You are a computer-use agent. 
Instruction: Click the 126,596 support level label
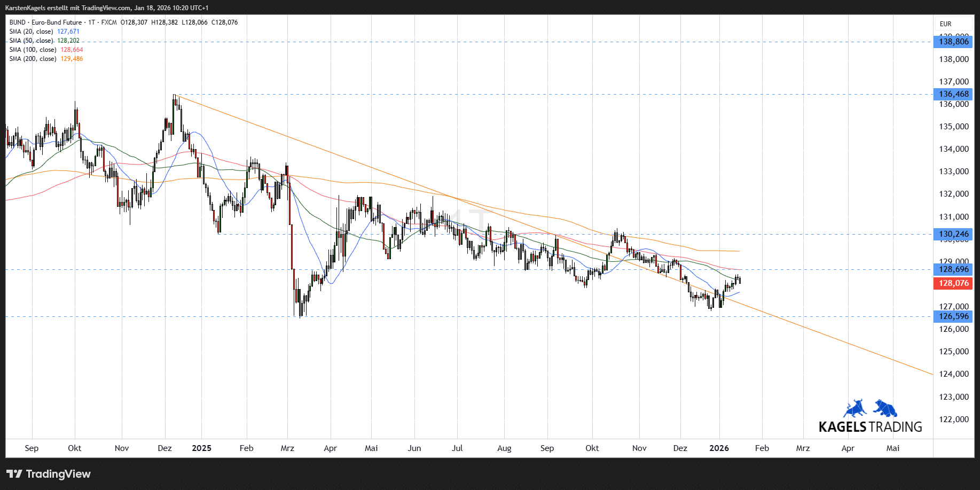(953, 316)
